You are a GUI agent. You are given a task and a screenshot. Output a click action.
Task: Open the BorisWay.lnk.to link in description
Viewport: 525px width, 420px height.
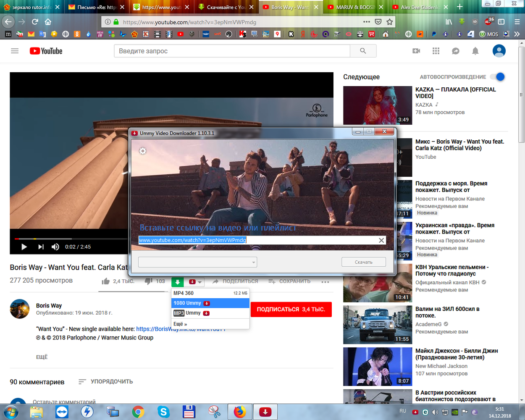pyautogui.click(x=181, y=329)
